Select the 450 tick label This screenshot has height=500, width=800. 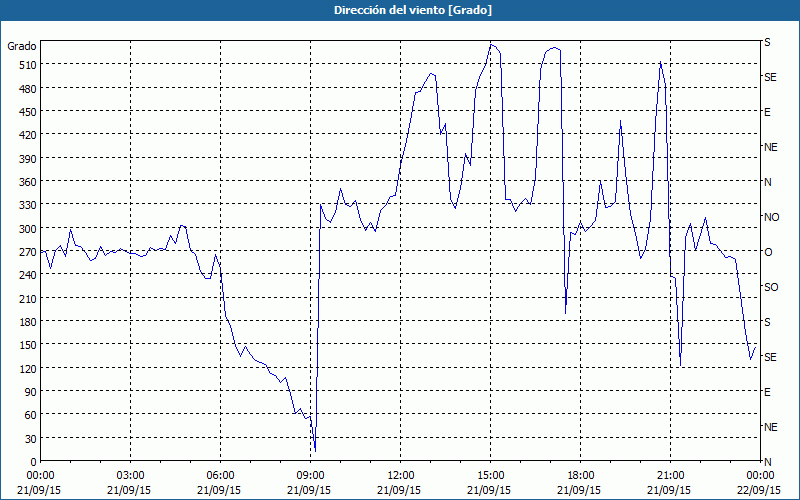click(x=27, y=112)
